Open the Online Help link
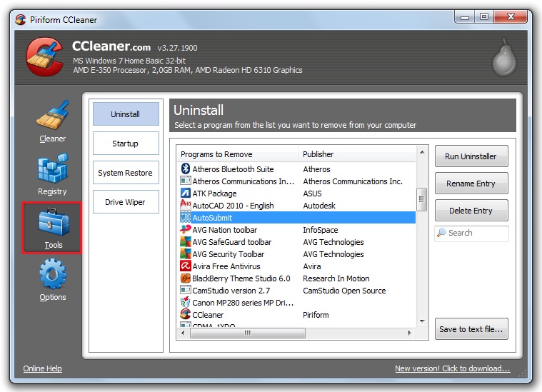This screenshot has width=542, height=392. point(43,368)
